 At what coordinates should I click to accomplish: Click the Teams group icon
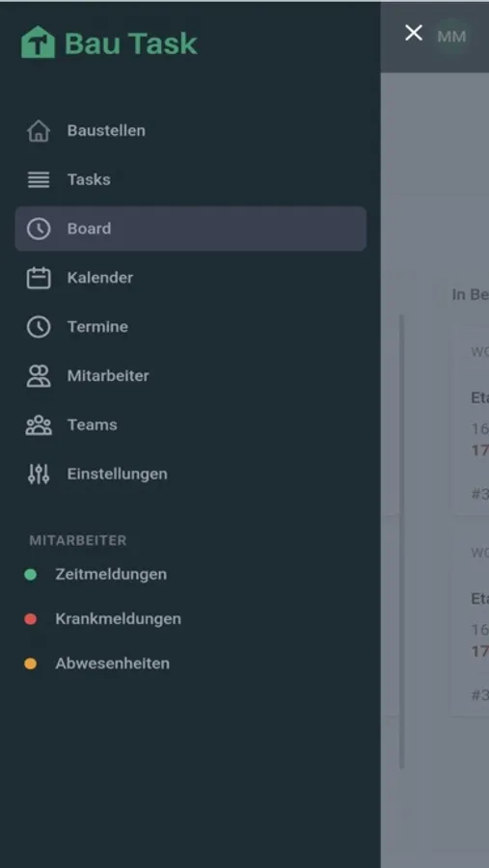pyautogui.click(x=39, y=425)
